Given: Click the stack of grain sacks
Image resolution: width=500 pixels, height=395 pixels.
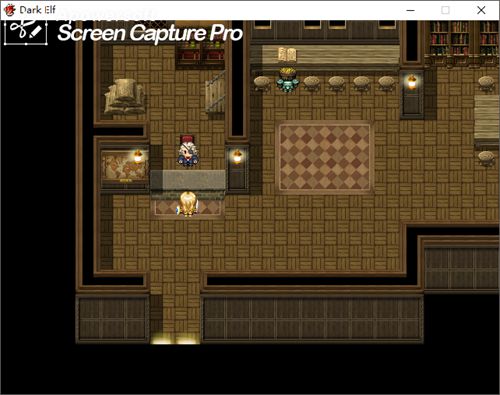Looking at the screenshot, I should (125, 97).
